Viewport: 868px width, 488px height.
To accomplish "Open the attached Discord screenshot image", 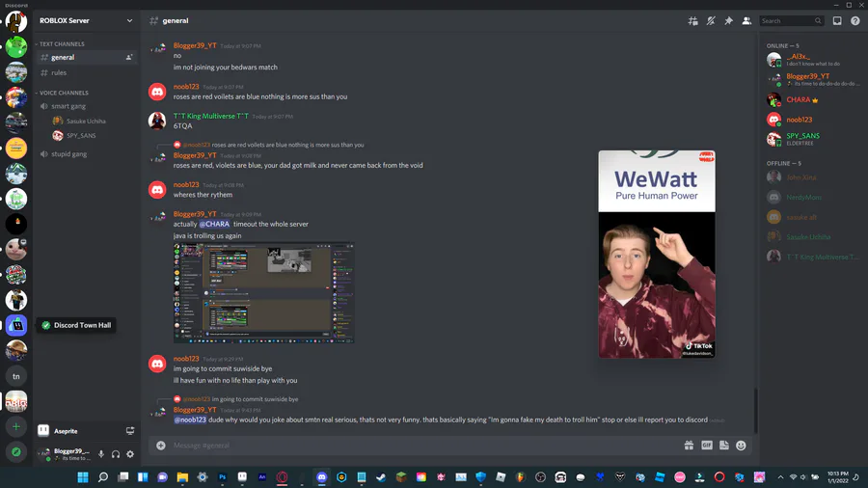I will pos(263,292).
